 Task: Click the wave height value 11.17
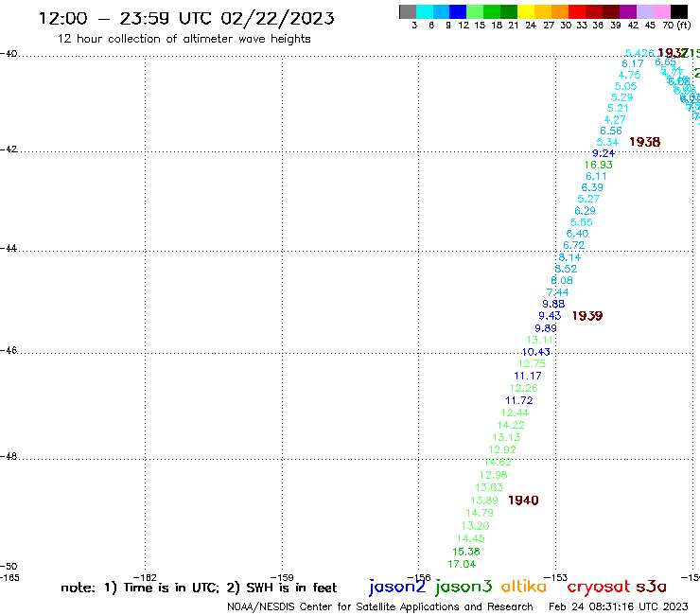528,376
